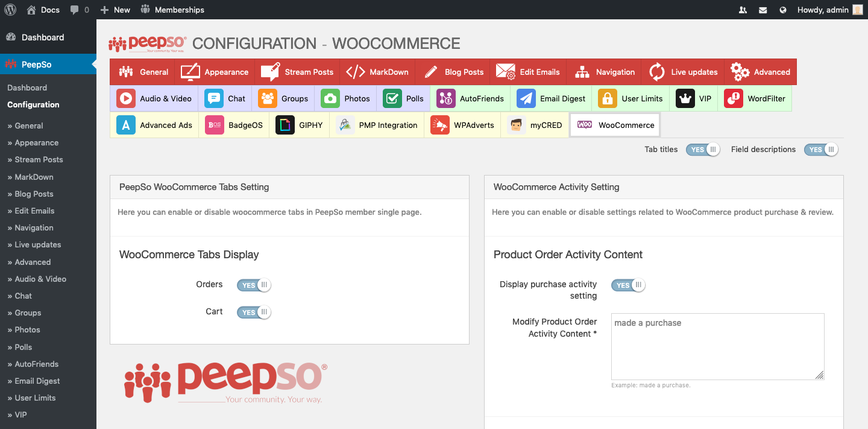868x429 pixels.
Task: Click the New plus icon
Action: (x=104, y=10)
